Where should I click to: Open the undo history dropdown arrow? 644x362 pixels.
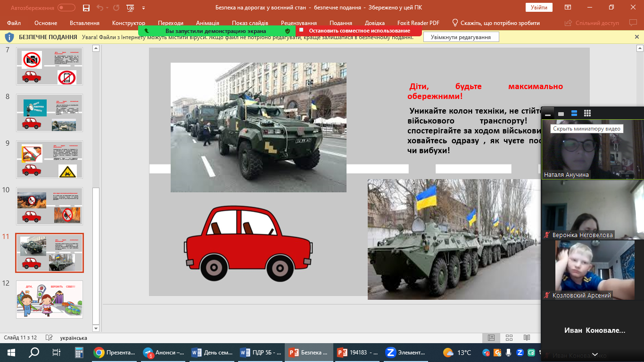[x=107, y=8]
